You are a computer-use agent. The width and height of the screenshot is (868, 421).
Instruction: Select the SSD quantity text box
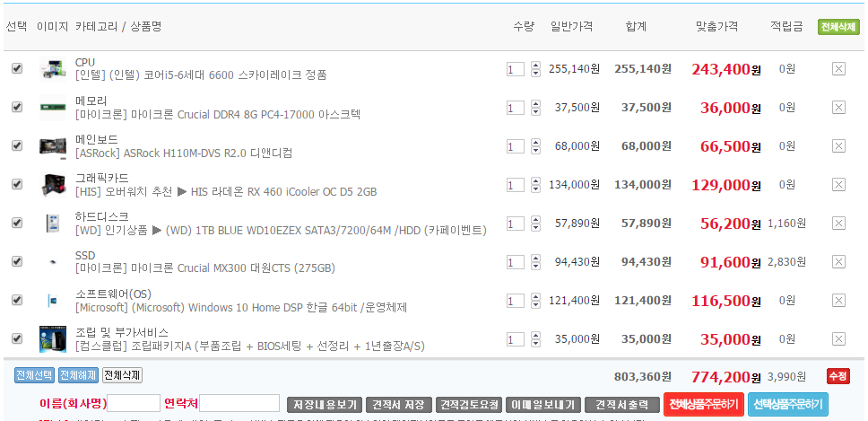pos(516,262)
